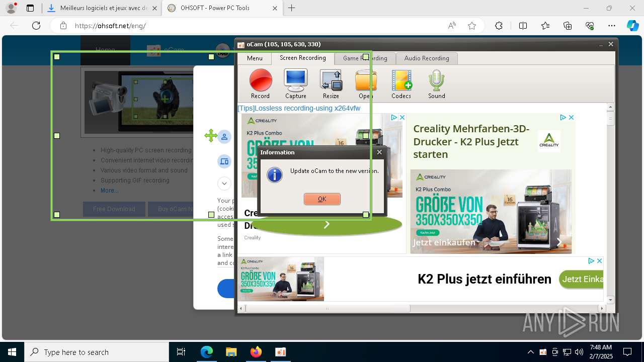
Task: Click the camera thumbnail image on webpage
Action: [x=138, y=102]
